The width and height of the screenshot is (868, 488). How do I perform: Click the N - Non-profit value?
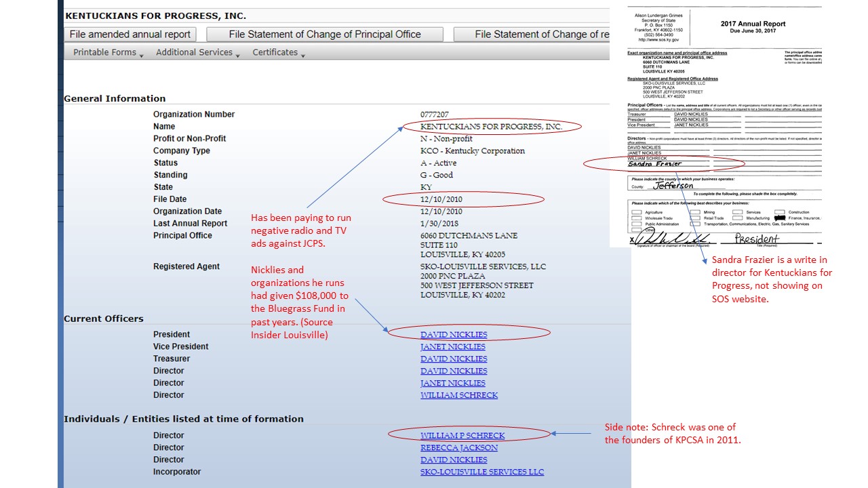pos(447,139)
